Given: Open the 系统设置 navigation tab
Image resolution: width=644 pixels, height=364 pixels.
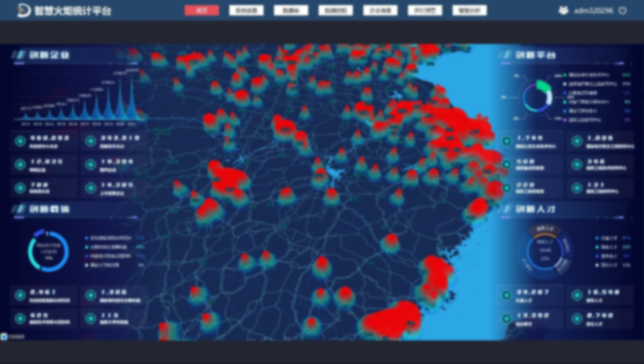Looking at the screenshot, I should [246, 11].
